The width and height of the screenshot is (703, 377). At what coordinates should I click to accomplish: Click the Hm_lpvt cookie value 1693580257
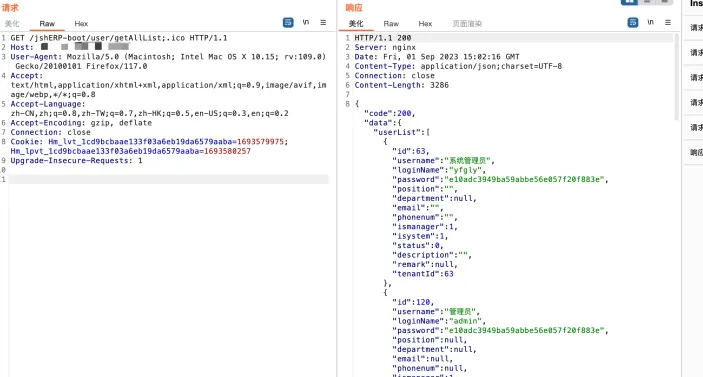[x=227, y=151]
